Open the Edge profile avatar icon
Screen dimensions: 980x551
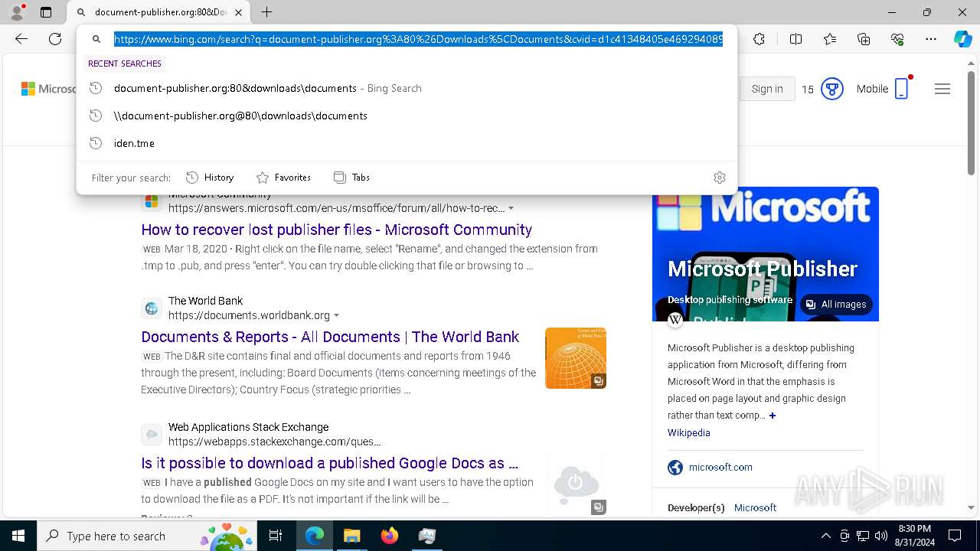click(x=17, y=12)
